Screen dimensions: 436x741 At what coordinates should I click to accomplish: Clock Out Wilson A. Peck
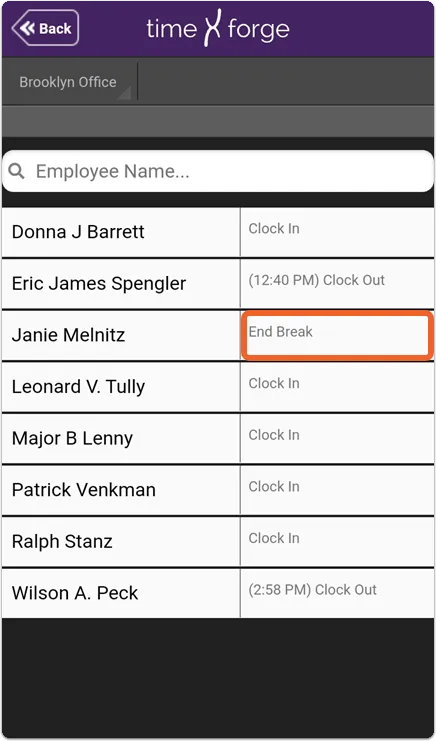(337, 593)
